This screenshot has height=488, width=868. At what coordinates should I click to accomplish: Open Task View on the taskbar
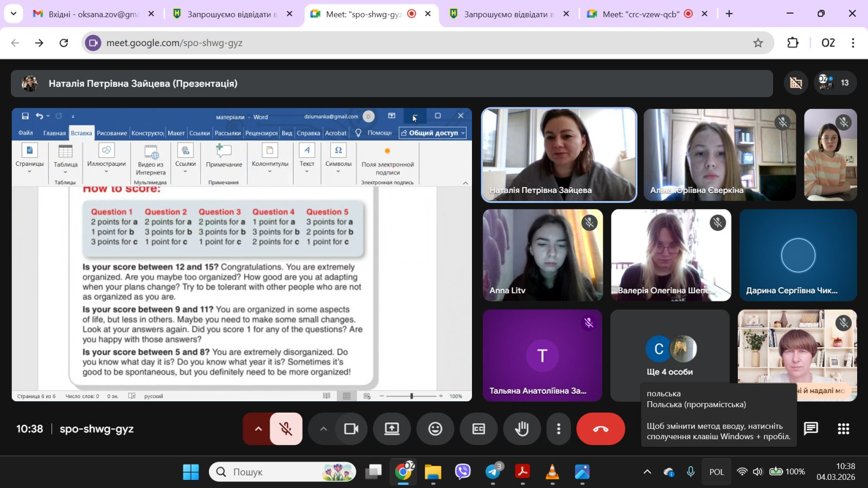point(373,472)
